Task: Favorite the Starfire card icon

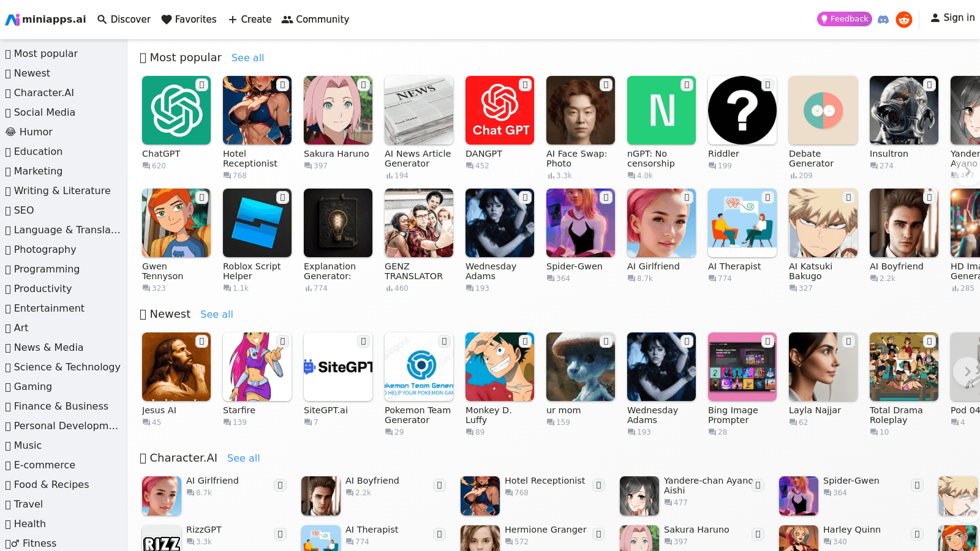Action: (x=282, y=342)
